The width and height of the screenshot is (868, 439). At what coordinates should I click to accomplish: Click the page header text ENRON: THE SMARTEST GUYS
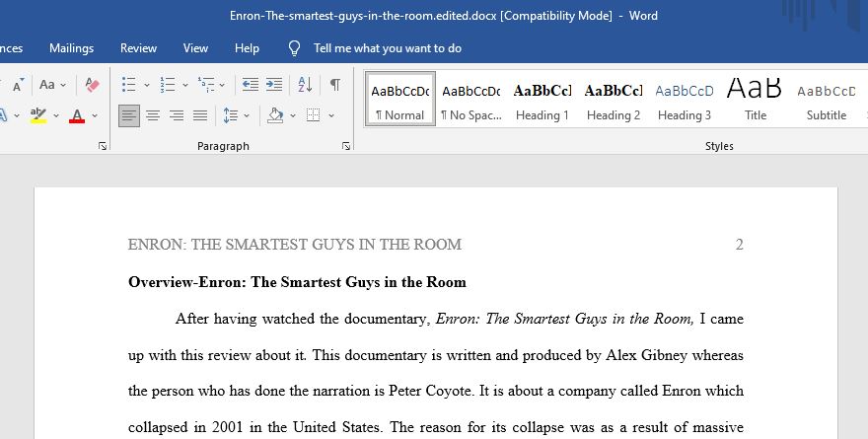tap(295, 244)
